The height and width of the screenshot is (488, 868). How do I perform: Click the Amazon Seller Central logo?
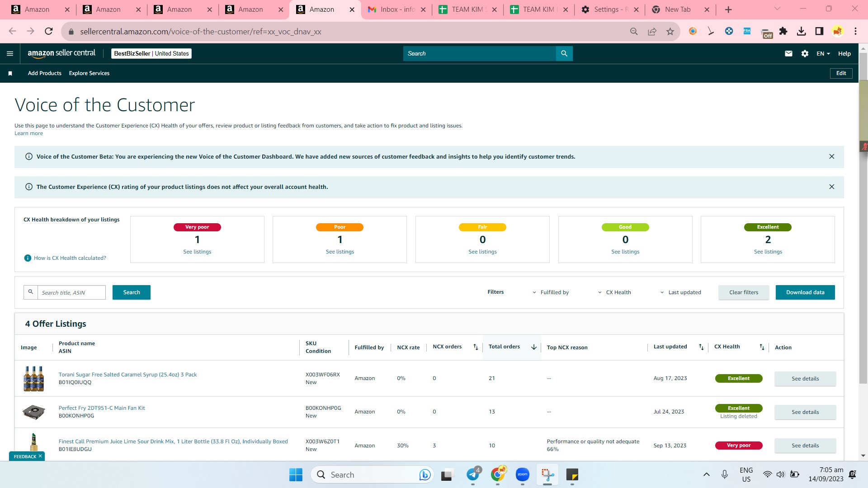61,53
